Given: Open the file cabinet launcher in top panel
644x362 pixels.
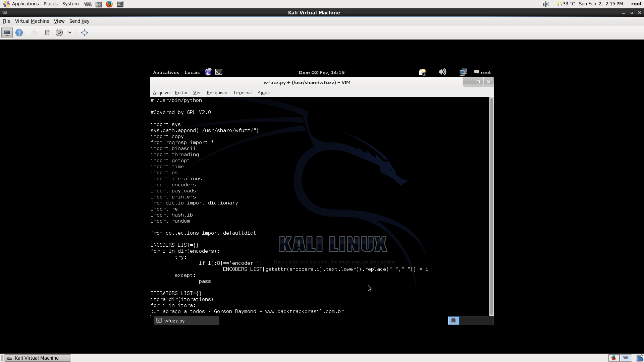Looking at the screenshot, I should coord(99,4).
